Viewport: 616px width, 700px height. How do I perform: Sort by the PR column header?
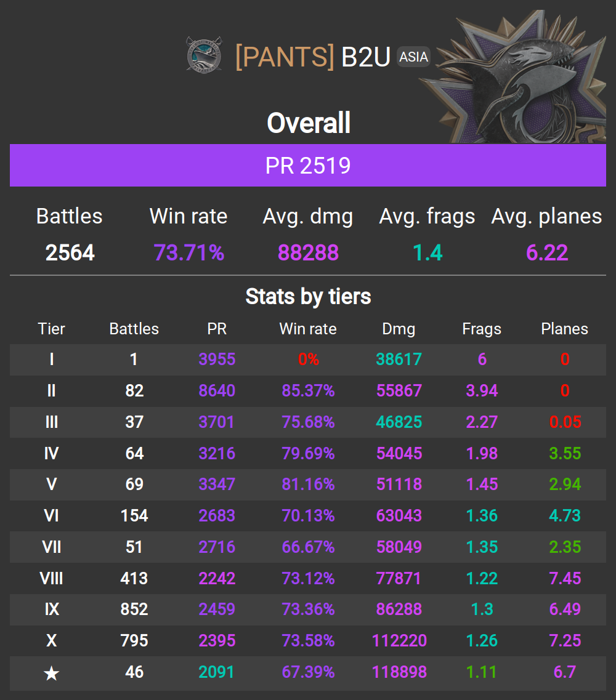(x=217, y=329)
